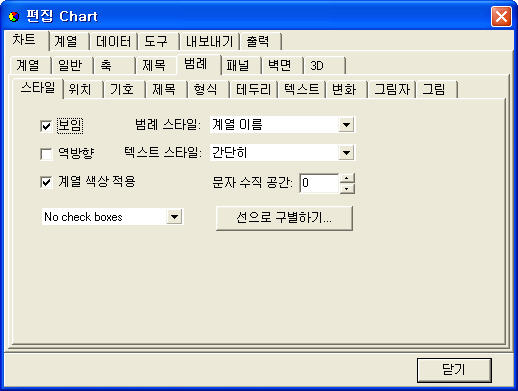Increase 문자 수직 공간 with up arrow
The image size is (518, 391).
coord(347,178)
